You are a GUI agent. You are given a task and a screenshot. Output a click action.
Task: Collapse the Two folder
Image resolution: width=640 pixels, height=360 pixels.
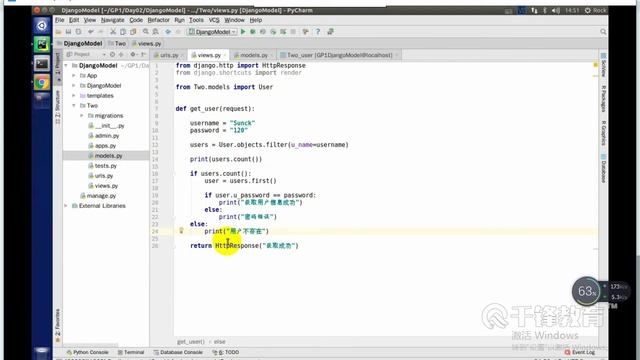pos(74,106)
